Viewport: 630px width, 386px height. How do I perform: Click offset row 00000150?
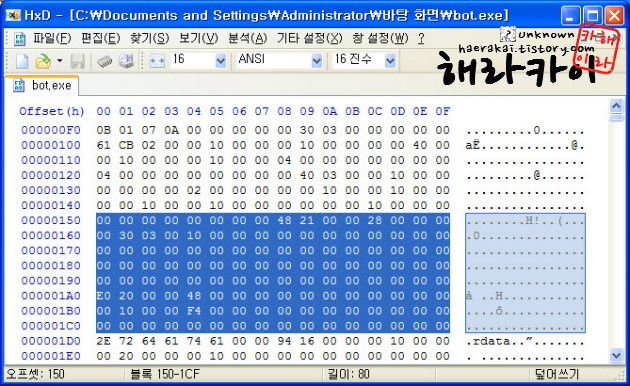point(51,221)
